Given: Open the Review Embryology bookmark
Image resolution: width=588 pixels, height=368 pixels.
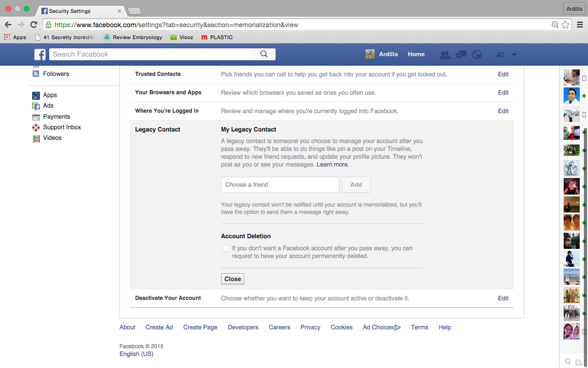Looking at the screenshot, I should click(x=133, y=37).
